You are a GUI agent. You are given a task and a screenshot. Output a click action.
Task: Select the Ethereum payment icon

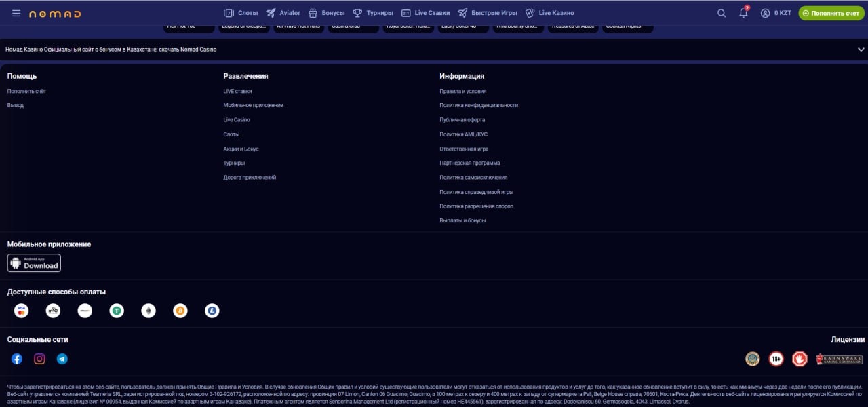coord(149,311)
